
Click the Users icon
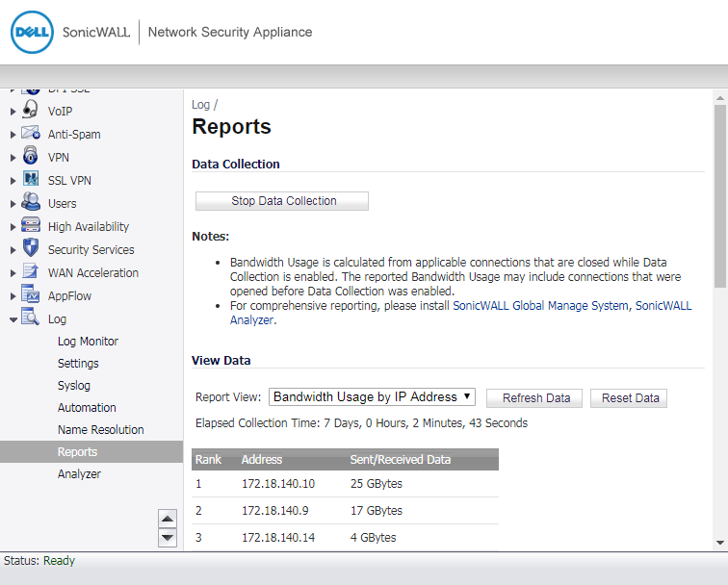[x=31, y=202]
